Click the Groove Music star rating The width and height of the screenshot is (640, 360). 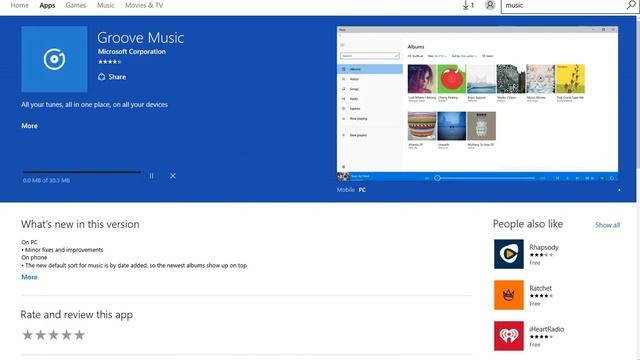[x=109, y=62]
